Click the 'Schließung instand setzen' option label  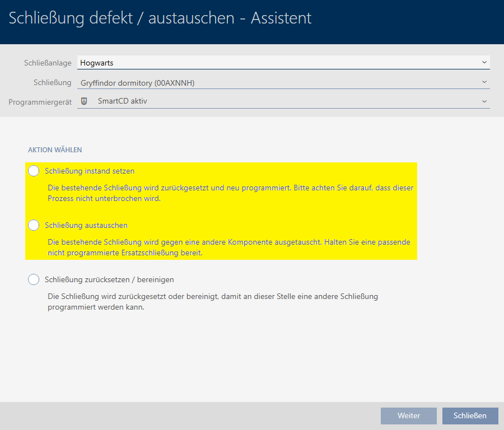(90, 171)
